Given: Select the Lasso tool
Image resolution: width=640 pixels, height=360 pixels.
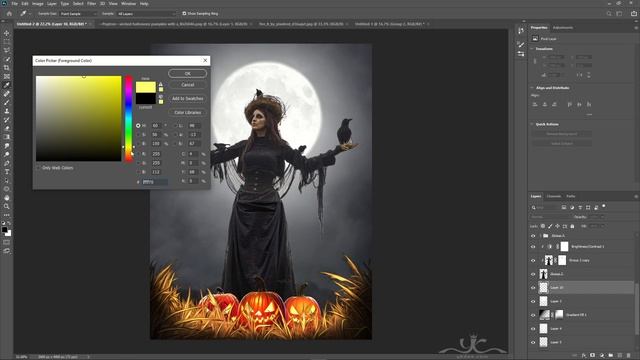Looking at the screenshot, I should 7,50.
